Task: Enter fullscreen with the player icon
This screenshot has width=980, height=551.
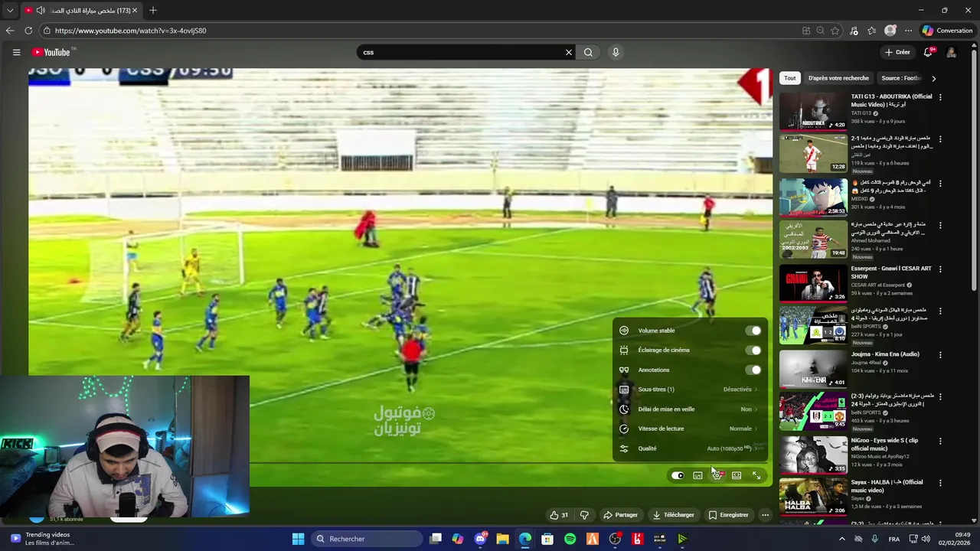Action: [756, 475]
